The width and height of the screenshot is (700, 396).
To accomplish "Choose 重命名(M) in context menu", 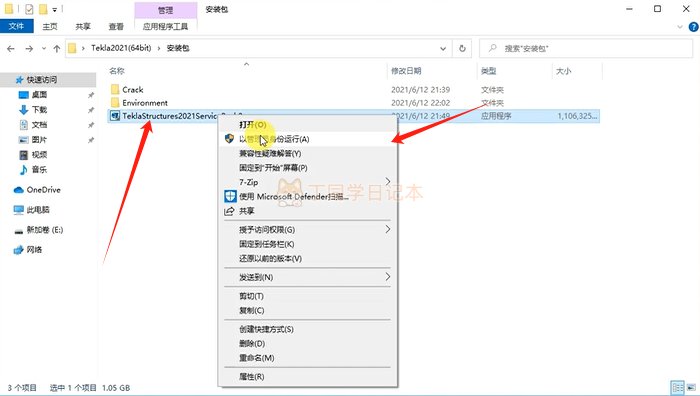I will coord(308,358).
